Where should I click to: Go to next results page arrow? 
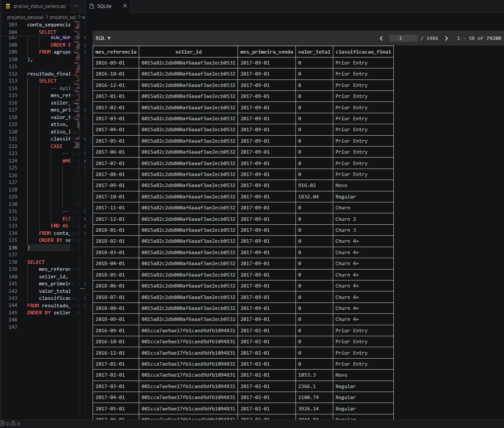[446, 38]
